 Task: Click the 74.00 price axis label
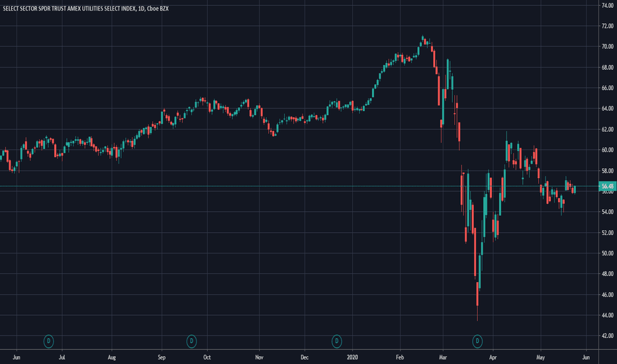pyautogui.click(x=607, y=5)
